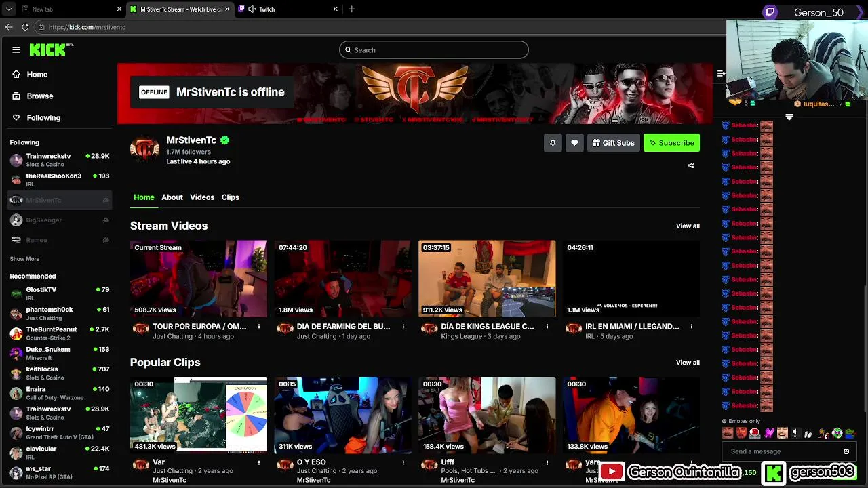Image resolution: width=868 pixels, height=488 pixels.
Task: Open emoji picker in chat input
Action: [846, 451]
